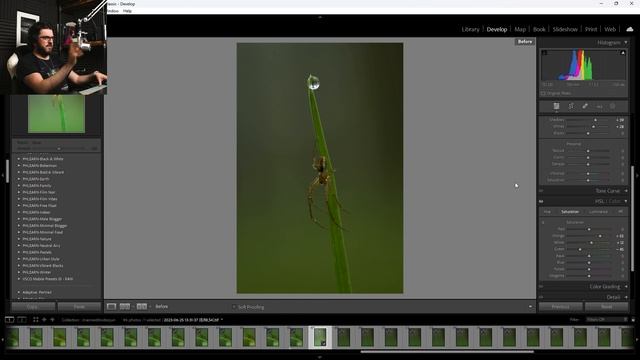
Task: Activate the HSL targeted adjustment tool
Action: (543, 222)
